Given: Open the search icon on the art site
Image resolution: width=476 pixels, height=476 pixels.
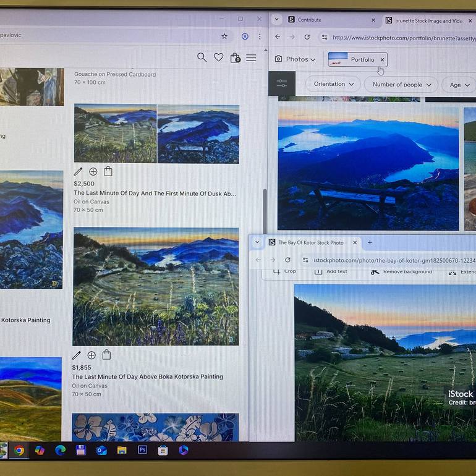Looking at the screenshot, I should 202,57.
